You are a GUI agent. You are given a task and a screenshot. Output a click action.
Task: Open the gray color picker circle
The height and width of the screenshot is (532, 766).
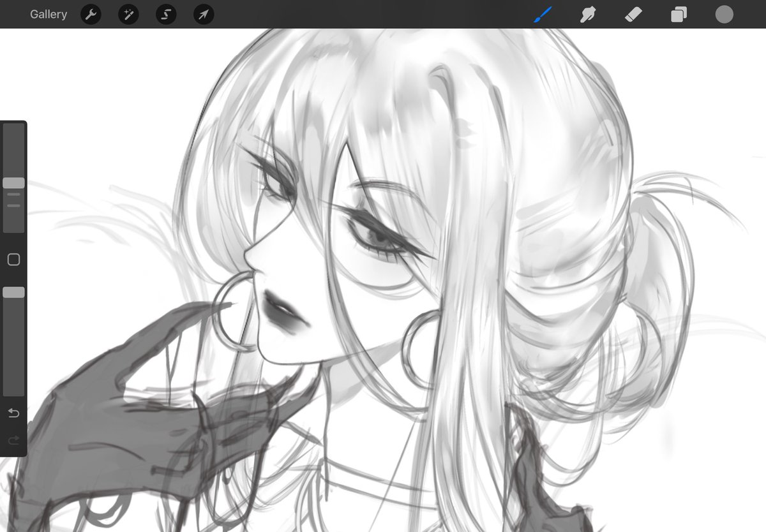click(724, 14)
